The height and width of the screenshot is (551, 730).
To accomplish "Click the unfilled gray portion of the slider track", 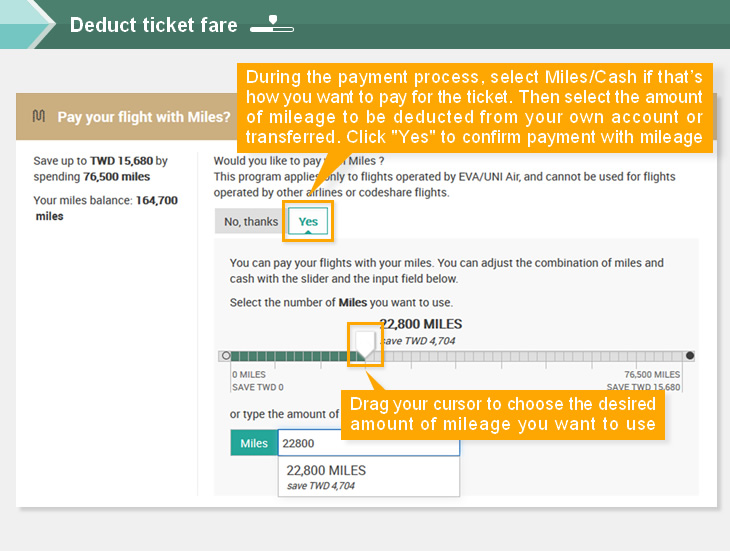I will [x=528, y=356].
